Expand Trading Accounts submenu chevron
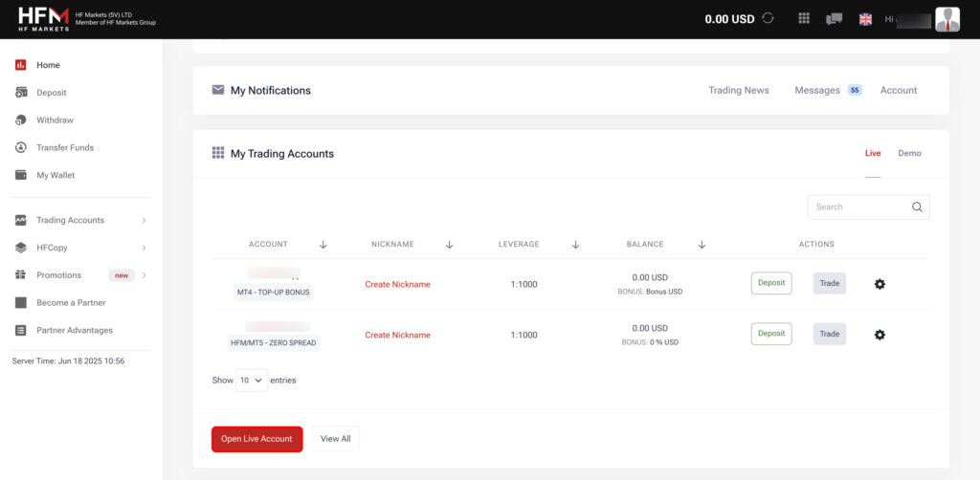 click(144, 220)
